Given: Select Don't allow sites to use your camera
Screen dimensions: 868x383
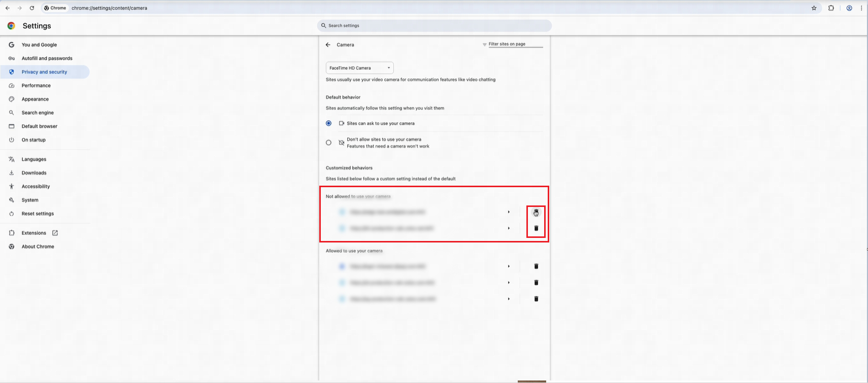Looking at the screenshot, I should coord(328,143).
